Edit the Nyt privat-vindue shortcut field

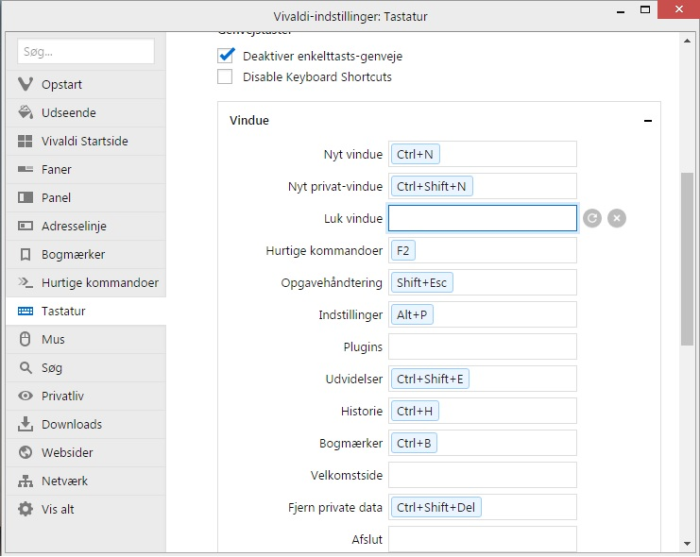[482, 186]
